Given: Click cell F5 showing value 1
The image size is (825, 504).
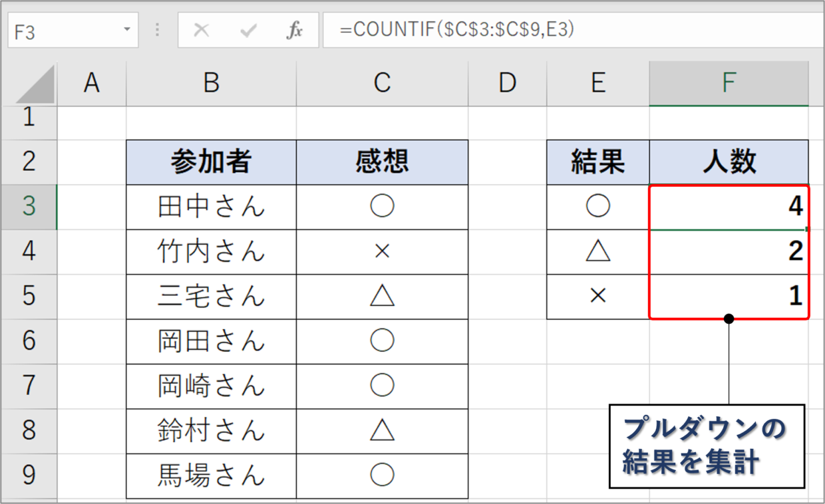Looking at the screenshot, I should (729, 297).
